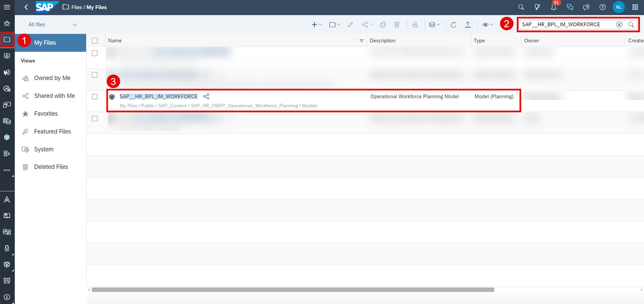Image resolution: width=644 pixels, height=304 pixels.
Task: Open the Datasets table icon in the sidebar
Action: click(7, 121)
